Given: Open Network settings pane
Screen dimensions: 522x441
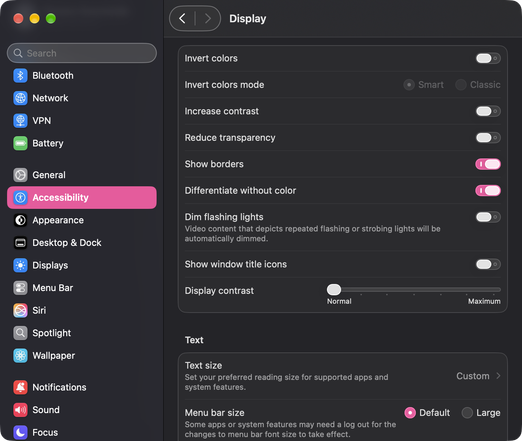Looking at the screenshot, I should point(82,98).
